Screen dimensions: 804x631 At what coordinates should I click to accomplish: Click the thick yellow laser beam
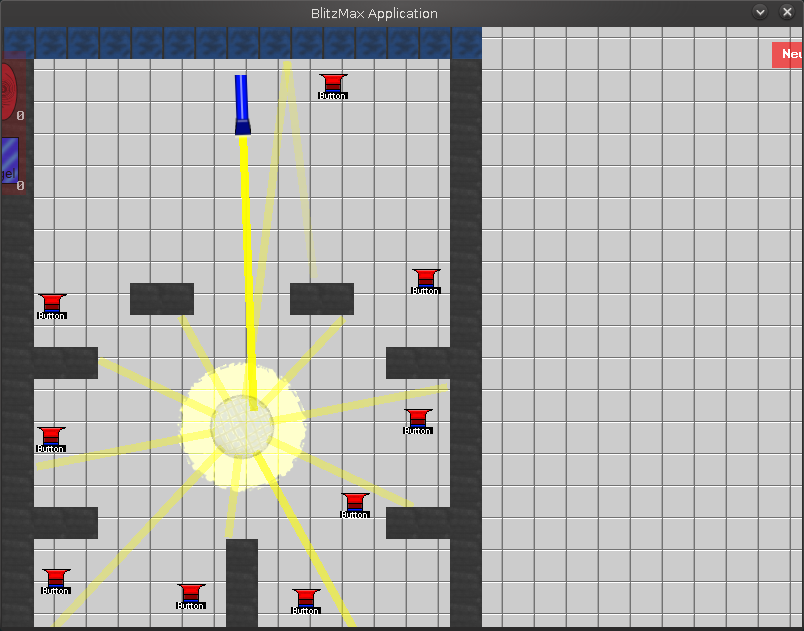click(247, 260)
